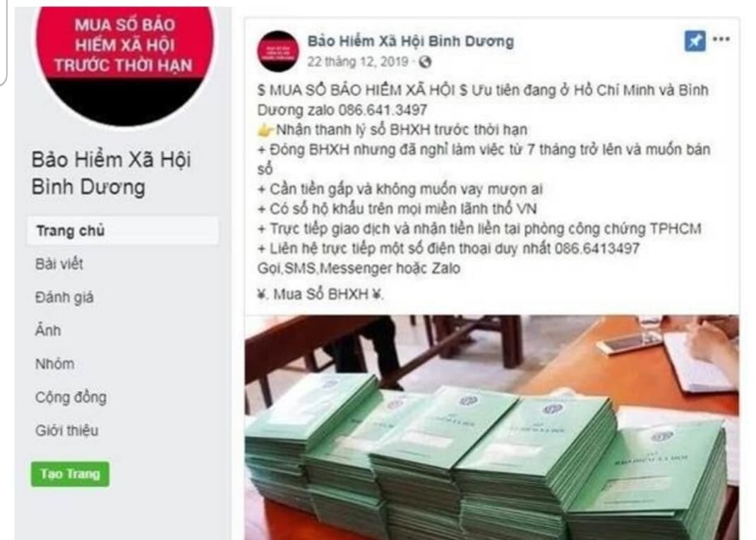Click the globe public privacy icon

click(x=425, y=61)
